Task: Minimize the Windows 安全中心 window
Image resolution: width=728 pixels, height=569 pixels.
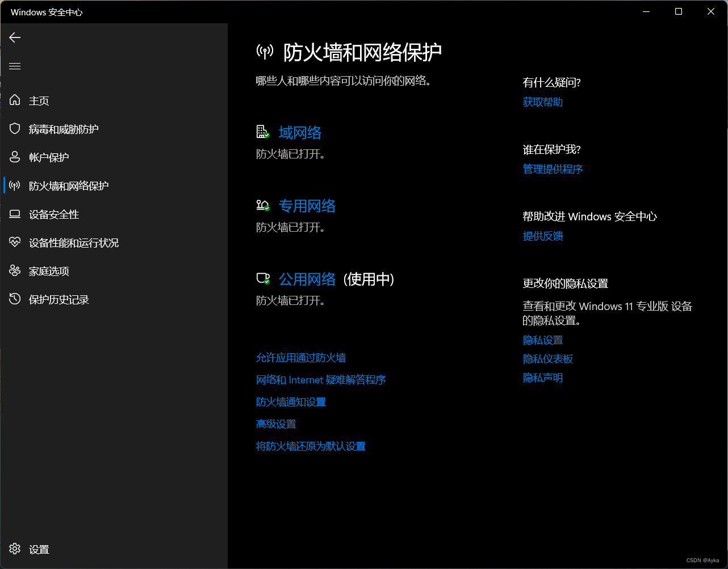Action: [646, 11]
